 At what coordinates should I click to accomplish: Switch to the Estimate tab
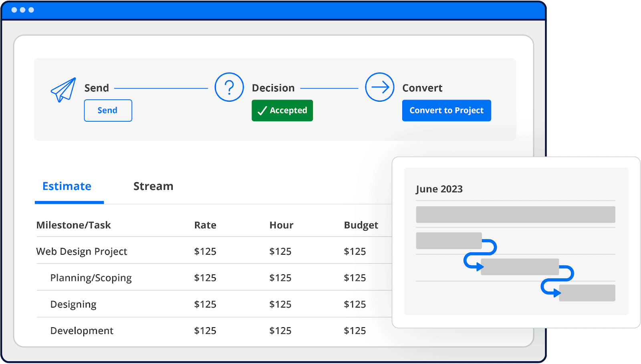pos(67,186)
